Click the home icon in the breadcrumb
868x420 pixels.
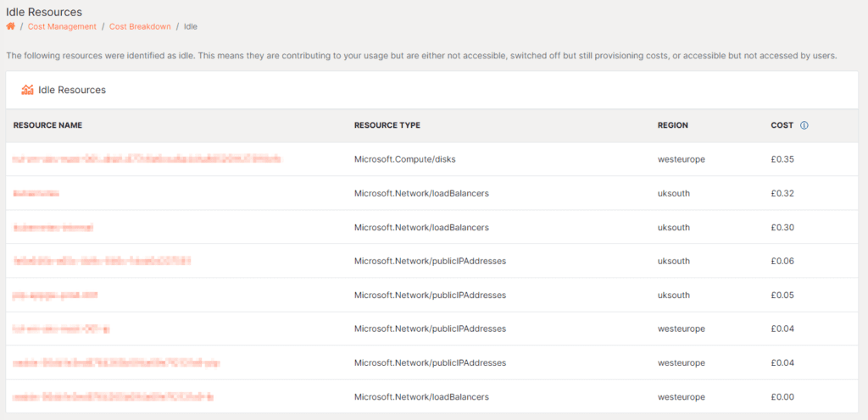[x=11, y=26]
